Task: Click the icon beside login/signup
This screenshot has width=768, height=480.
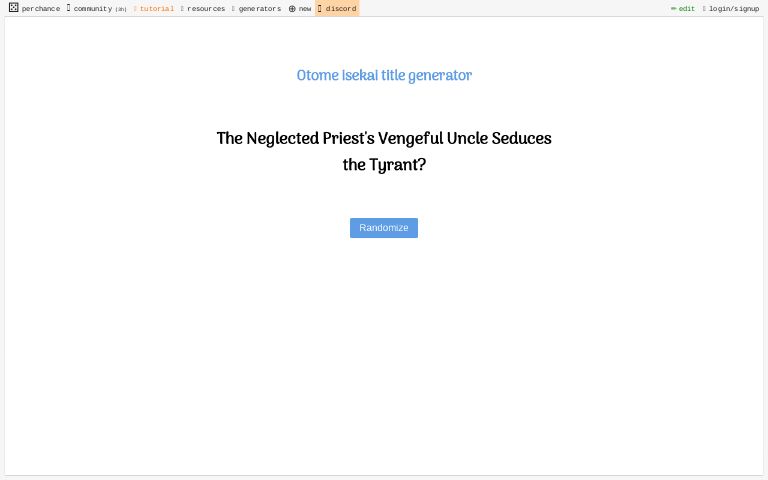Action: coord(704,8)
